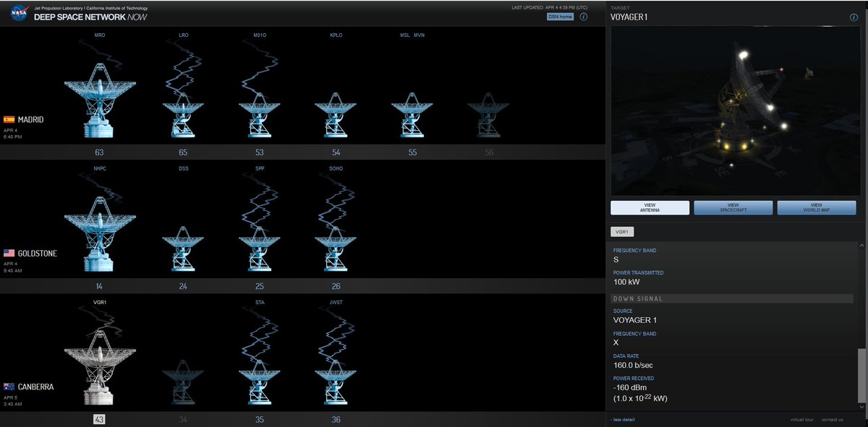The image size is (868, 427).
Task: Select Madrid antenna dish 53
Action: (x=260, y=116)
